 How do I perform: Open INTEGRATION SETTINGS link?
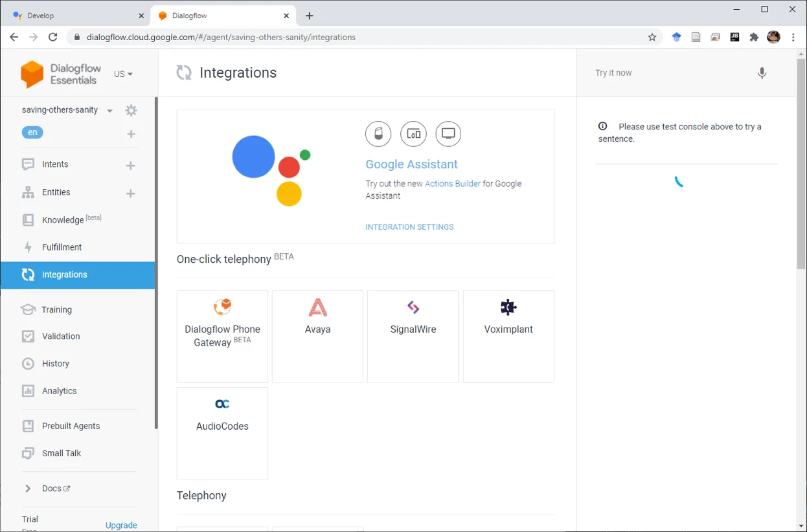409,227
